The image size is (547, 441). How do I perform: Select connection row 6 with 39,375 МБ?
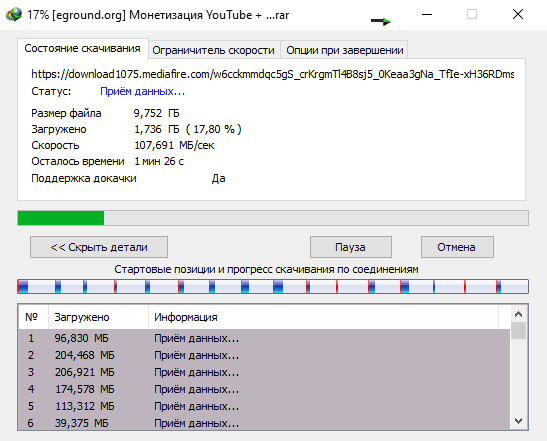264,423
